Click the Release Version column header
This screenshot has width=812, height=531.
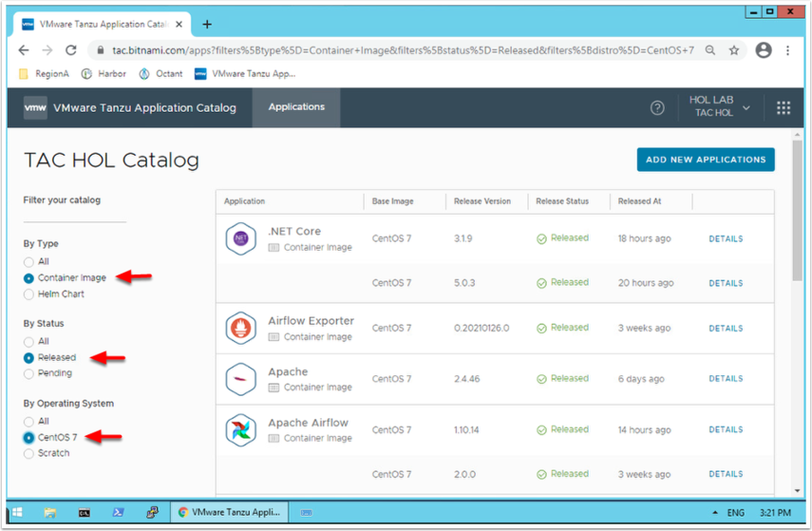[x=482, y=201]
